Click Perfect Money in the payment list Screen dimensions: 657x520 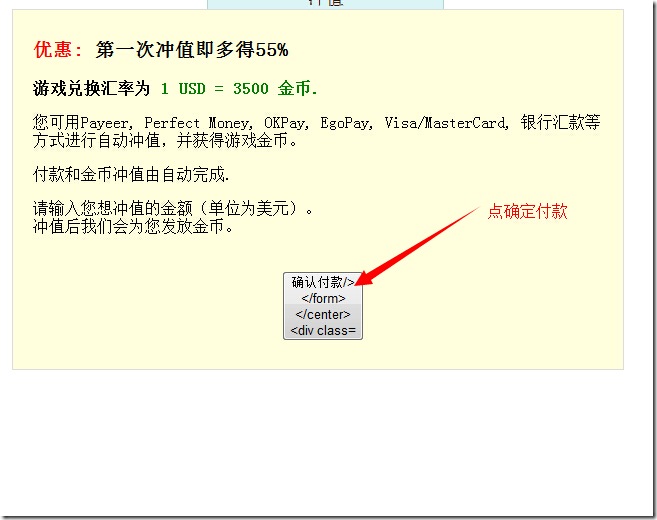point(197,123)
